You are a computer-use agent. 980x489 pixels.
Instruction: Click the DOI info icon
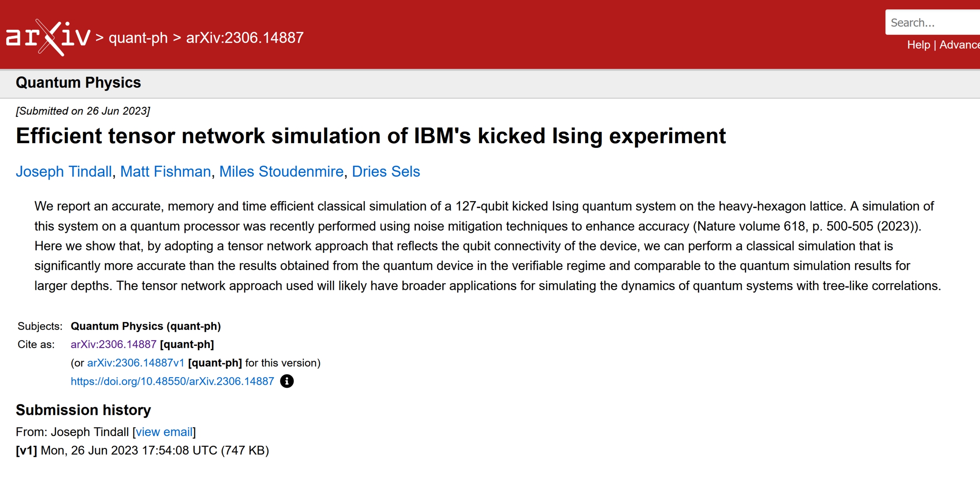coord(287,381)
